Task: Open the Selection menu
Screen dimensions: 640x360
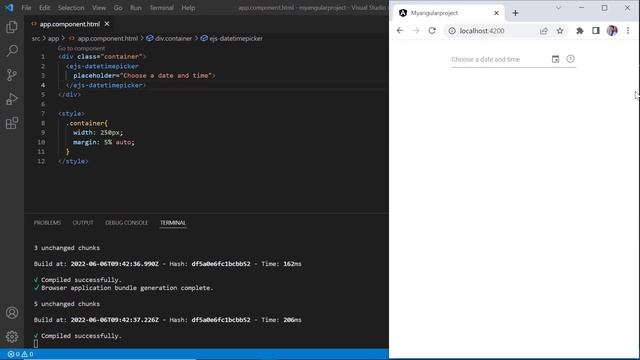Action: [71, 8]
